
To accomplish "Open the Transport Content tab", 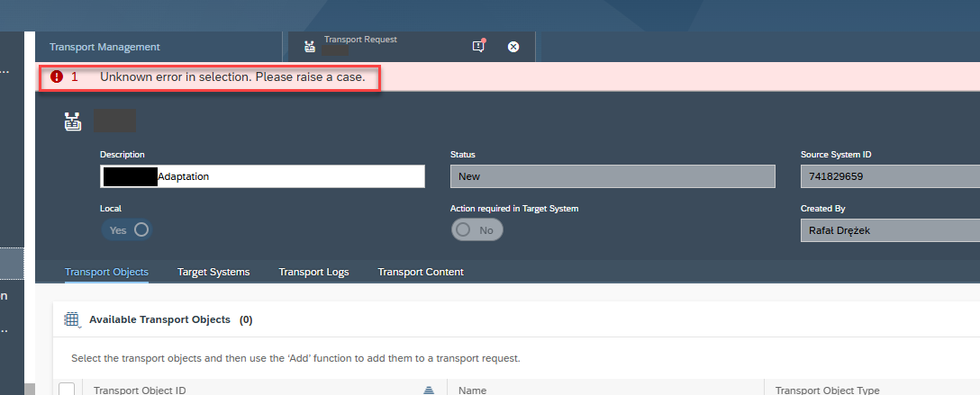I will tap(421, 272).
